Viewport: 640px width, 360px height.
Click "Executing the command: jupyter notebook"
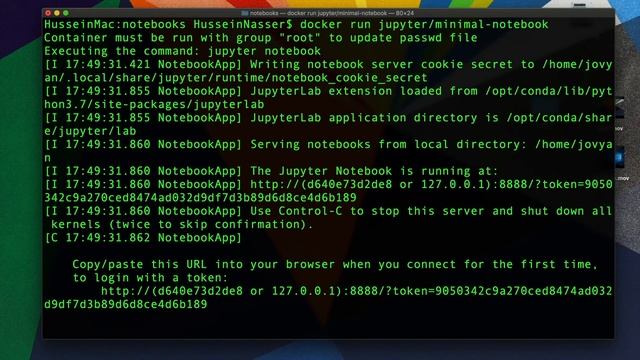(x=182, y=51)
